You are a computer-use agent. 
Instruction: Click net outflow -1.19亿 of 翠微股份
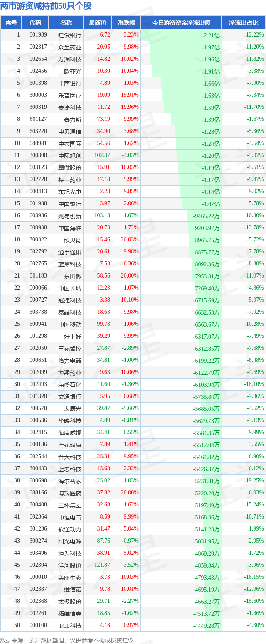pyautogui.click(x=211, y=168)
